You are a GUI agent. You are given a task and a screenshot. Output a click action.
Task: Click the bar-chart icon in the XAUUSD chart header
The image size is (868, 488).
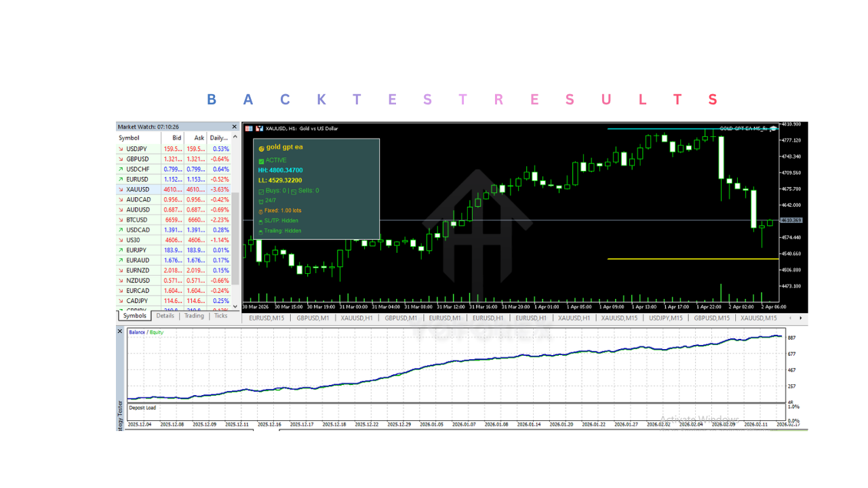click(260, 128)
